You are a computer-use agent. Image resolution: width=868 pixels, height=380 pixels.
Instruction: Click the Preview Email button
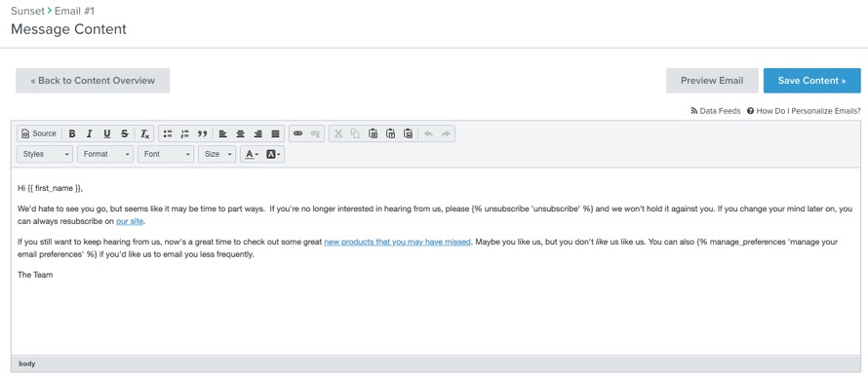coord(712,81)
